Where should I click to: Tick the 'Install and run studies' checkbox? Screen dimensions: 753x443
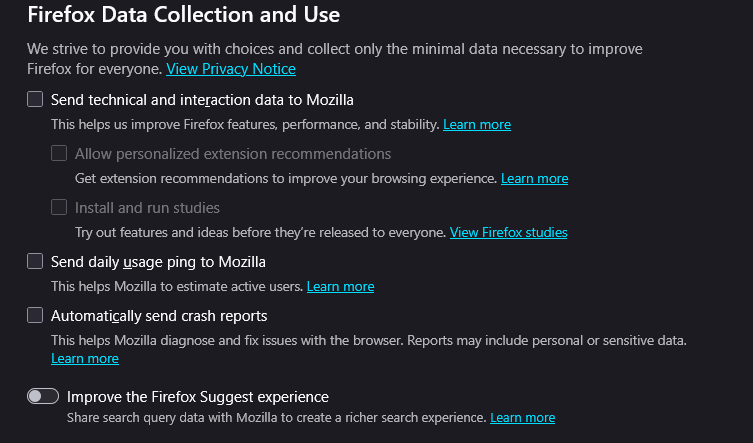tap(59, 208)
